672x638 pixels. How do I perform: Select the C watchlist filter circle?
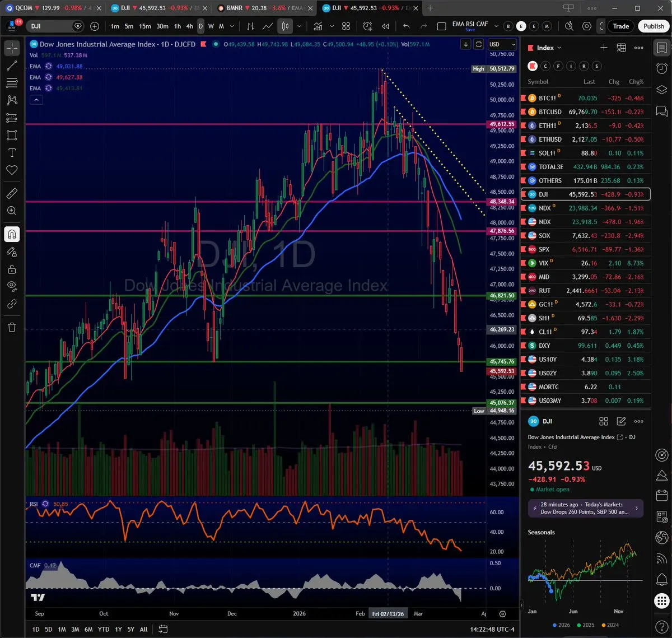[545, 66]
